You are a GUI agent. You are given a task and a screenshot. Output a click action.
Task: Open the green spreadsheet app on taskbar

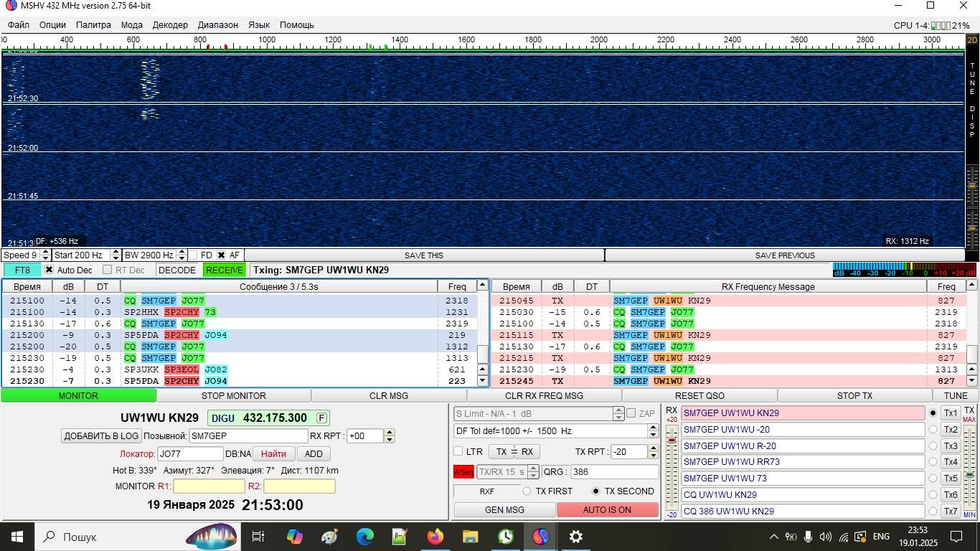[400, 537]
